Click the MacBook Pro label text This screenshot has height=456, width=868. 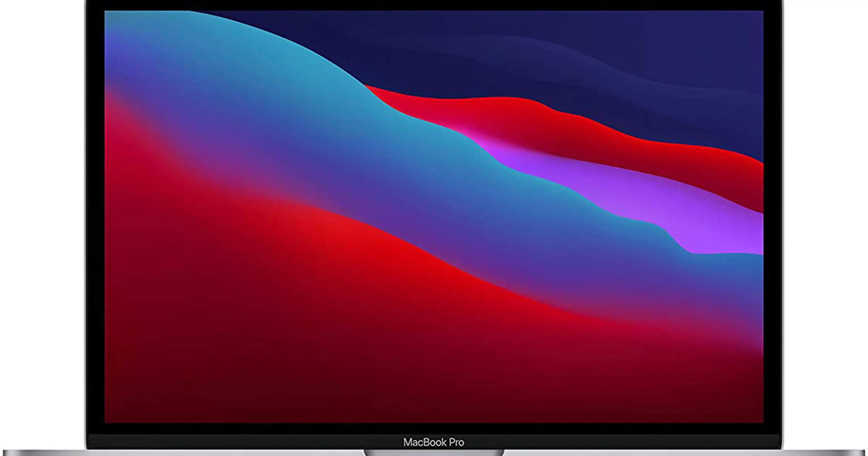pos(434,442)
